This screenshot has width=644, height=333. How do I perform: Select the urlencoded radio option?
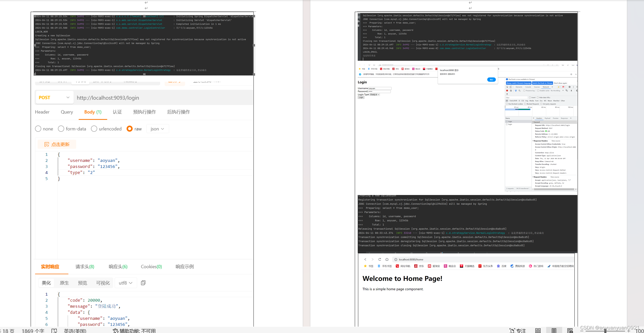click(x=94, y=129)
